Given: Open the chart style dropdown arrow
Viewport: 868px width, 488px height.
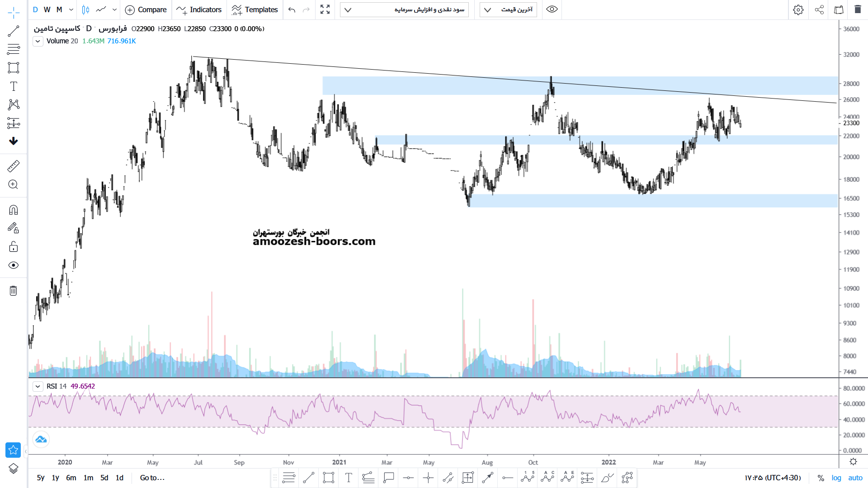Looking at the screenshot, I should coord(114,9).
